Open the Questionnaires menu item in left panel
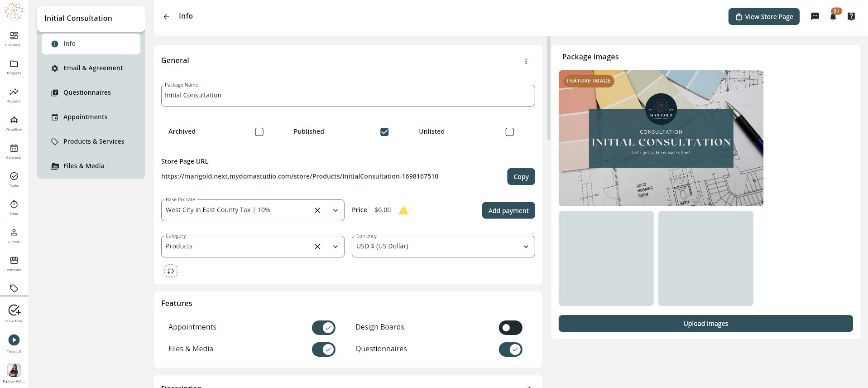Image resolution: width=868 pixels, height=388 pixels. [91, 92]
